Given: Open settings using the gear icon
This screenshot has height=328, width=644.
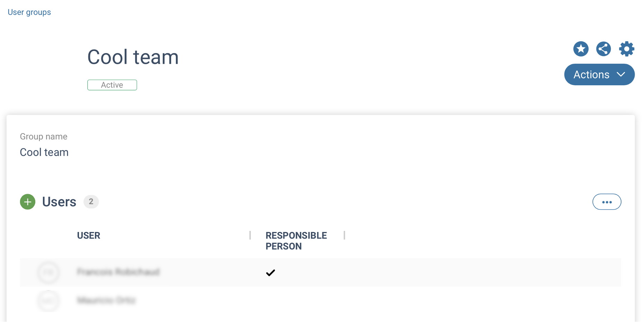Looking at the screenshot, I should click(626, 49).
